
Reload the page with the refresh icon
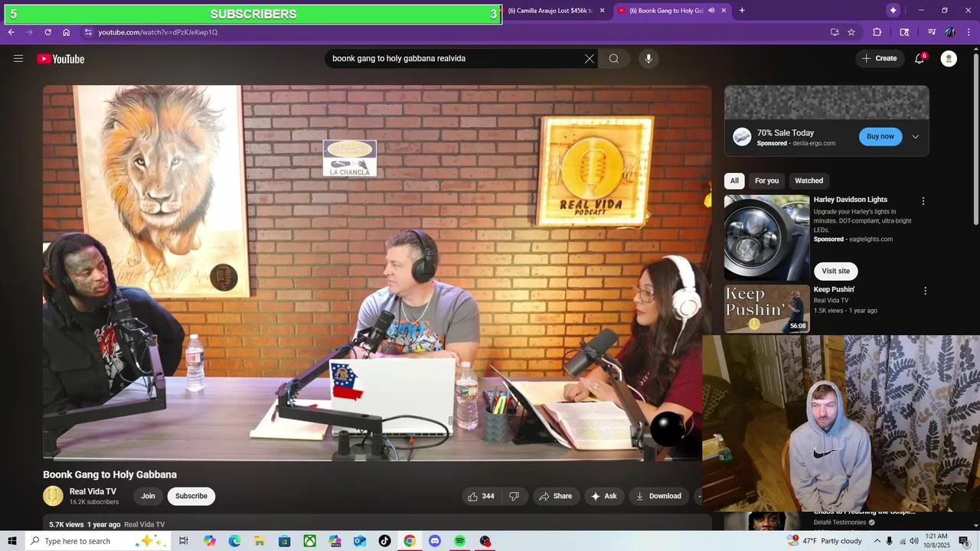click(47, 32)
